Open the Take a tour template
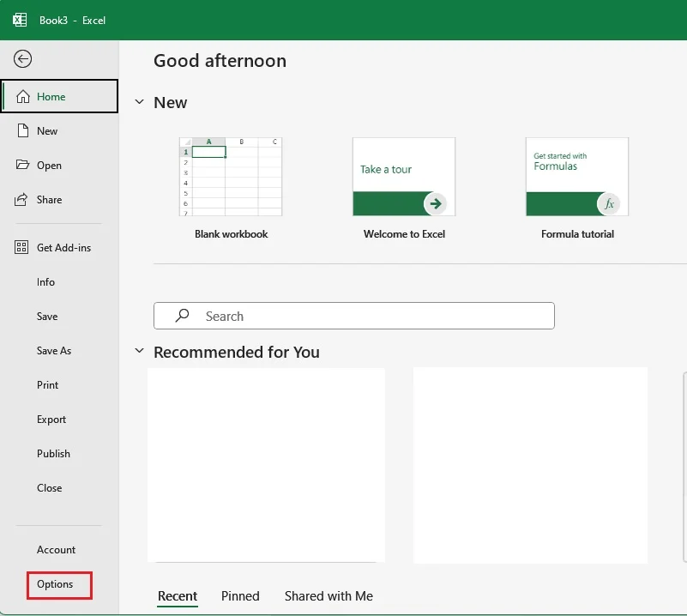 click(x=404, y=177)
